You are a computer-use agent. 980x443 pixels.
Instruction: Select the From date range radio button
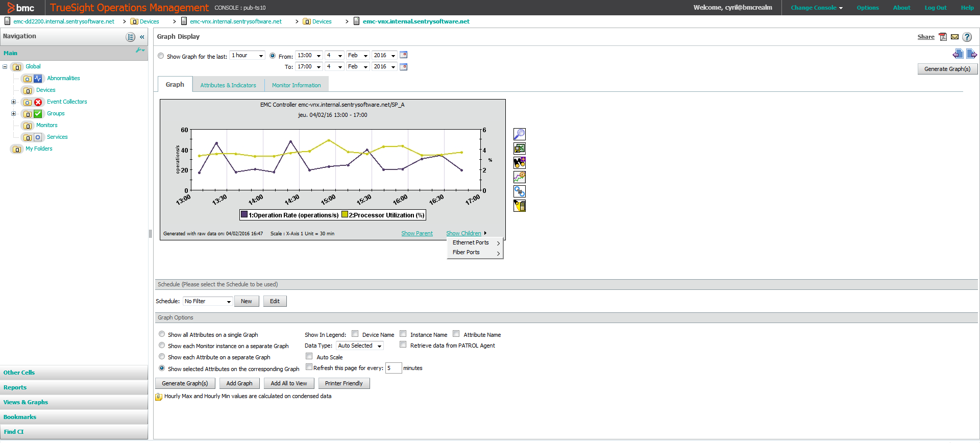[273, 56]
